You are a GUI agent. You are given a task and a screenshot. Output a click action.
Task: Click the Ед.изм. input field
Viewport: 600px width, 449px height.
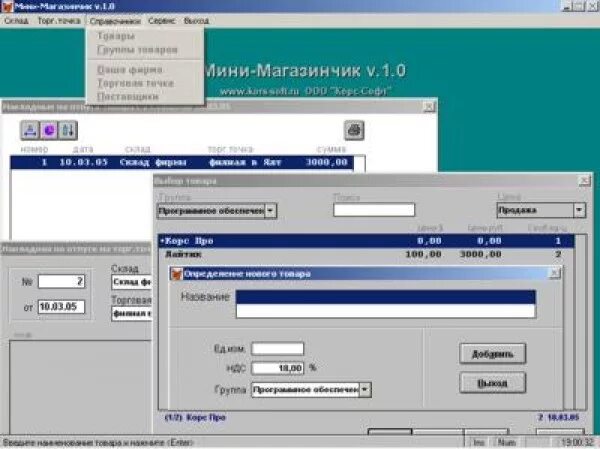pos(277,349)
